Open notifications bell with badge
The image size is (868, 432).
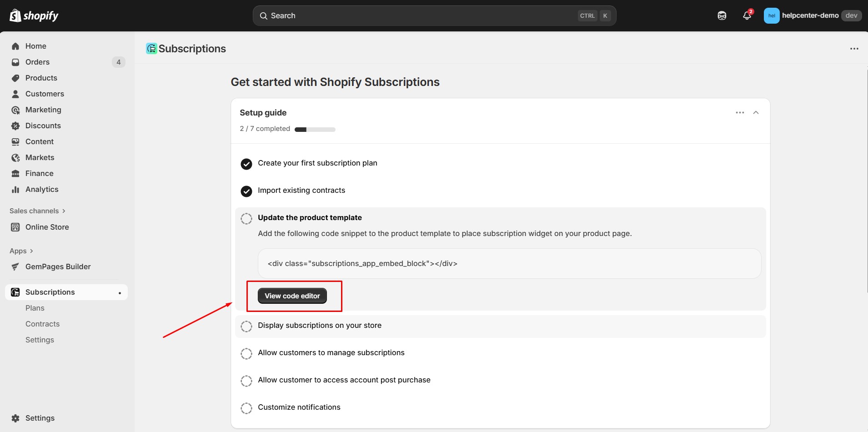point(746,15)
